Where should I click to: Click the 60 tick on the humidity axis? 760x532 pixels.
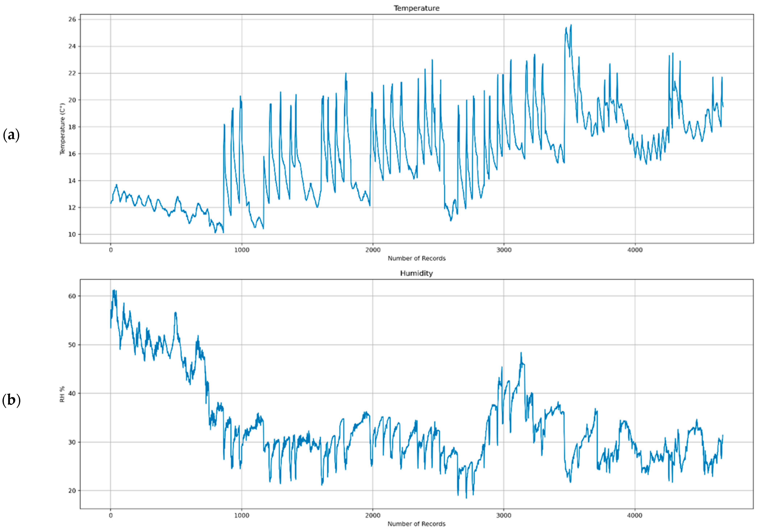coord(72,296)
